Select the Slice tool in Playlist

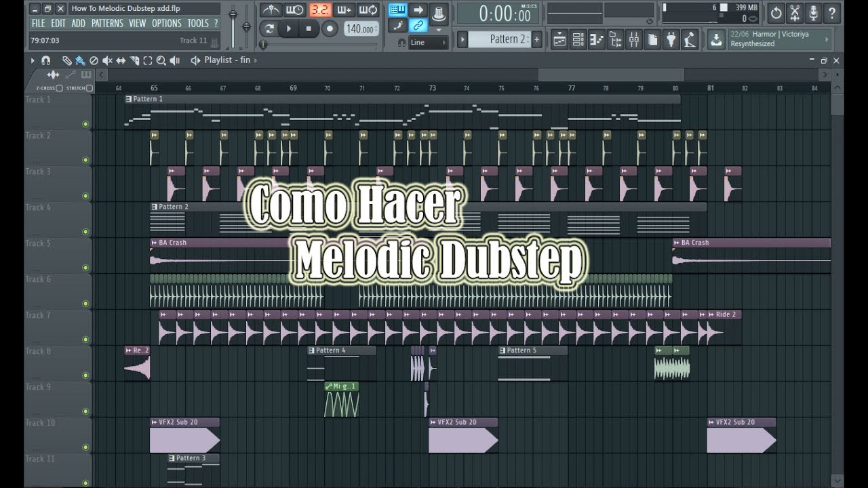pyautogui.click(x=134, y=60)
